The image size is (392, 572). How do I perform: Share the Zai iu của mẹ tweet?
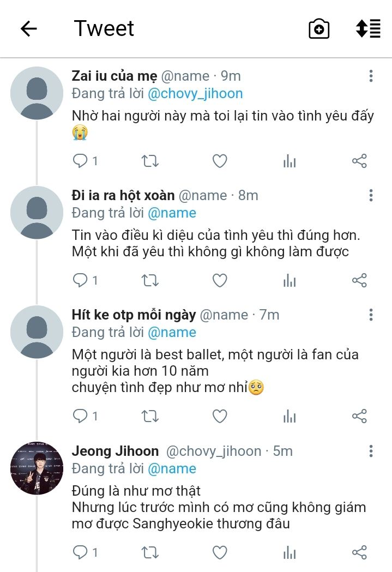(359, 161)
